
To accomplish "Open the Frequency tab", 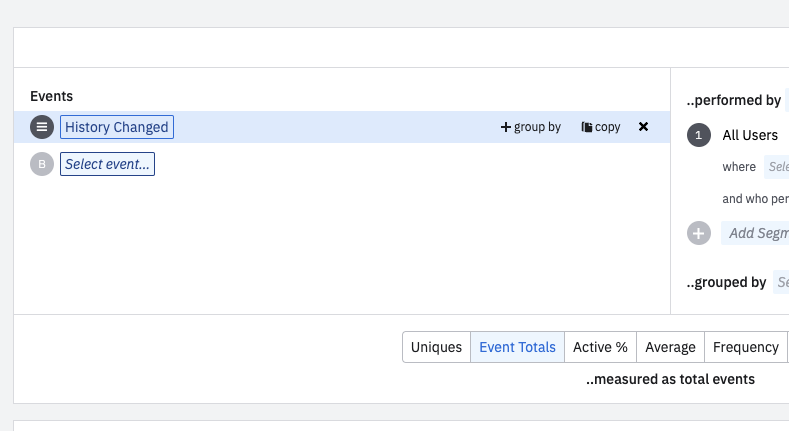I will coord(745,347).
